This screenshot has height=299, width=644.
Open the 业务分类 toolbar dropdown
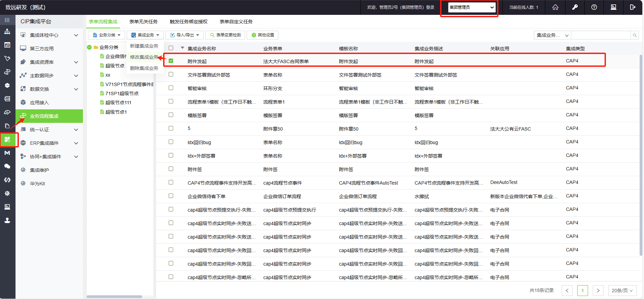pos(106,35)
